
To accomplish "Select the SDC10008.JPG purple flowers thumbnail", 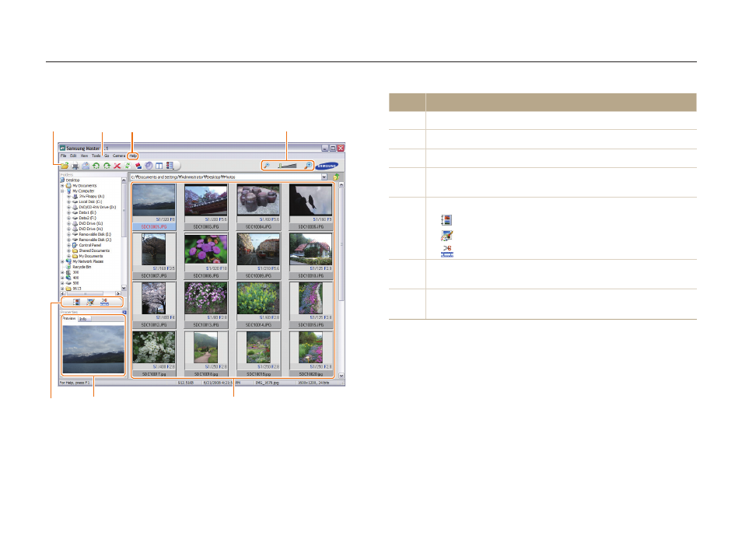I will (206, 256).
